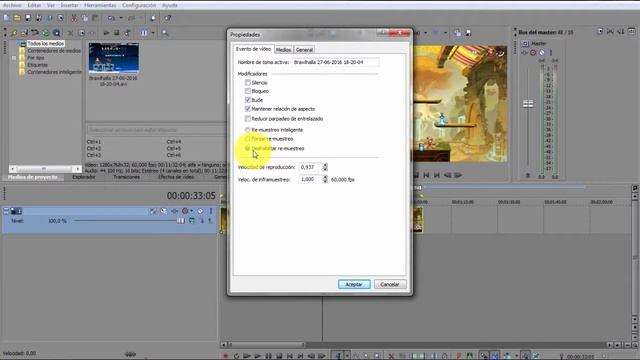This screenshot has width=640, height=360.
Task: Open the Insertar menu
Action: coord(69,5)
